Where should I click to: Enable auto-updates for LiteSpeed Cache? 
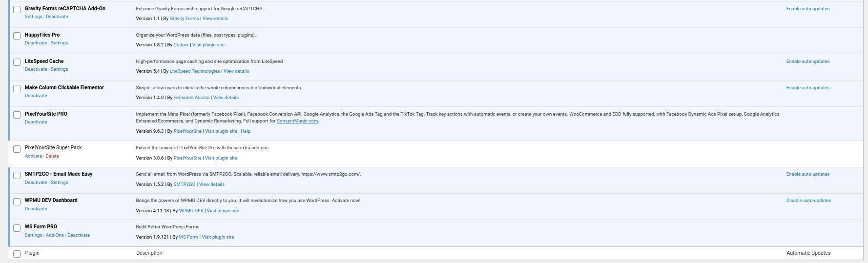coord(807,61)
